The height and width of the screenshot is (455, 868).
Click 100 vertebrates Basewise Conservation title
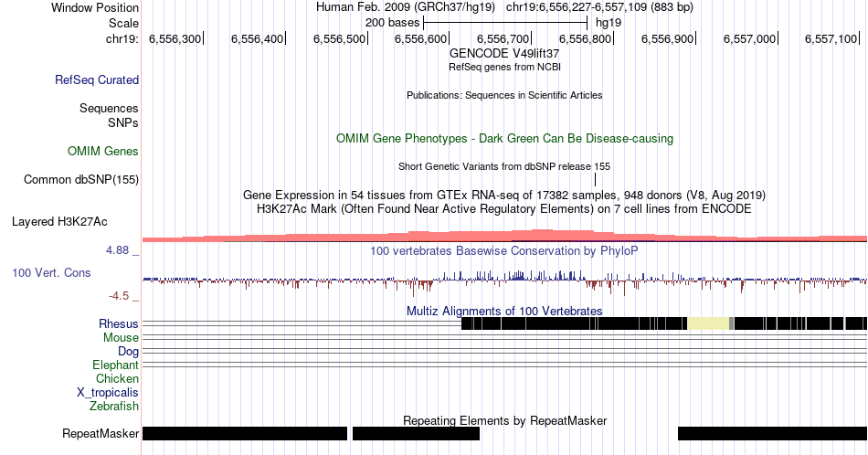point(504,250)
